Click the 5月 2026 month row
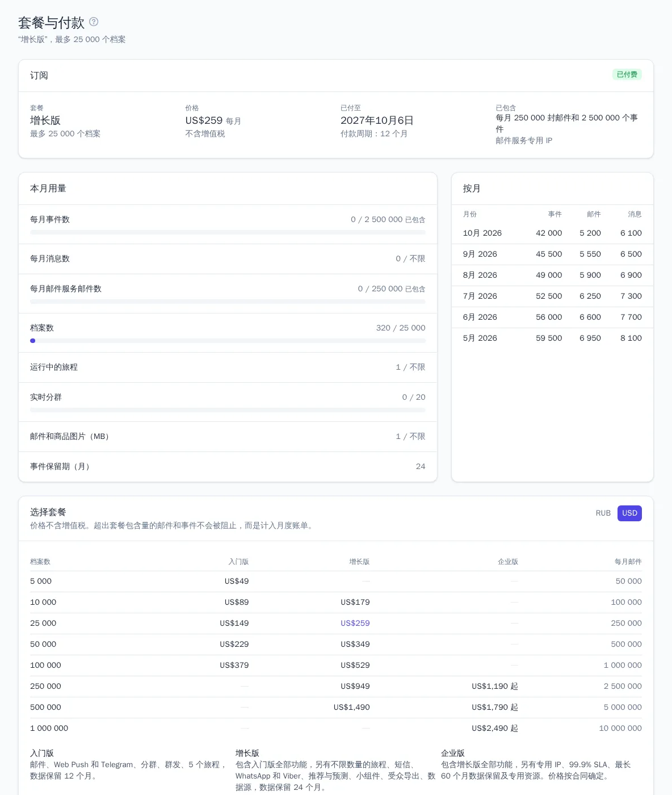672x795 pixels. tap(552, 338)
